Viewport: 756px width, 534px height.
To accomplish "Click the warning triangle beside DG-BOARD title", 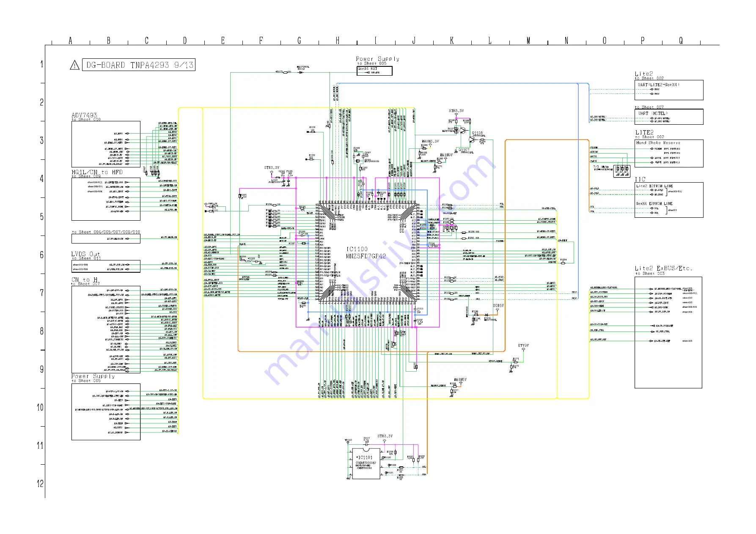I will click(74, 65).
